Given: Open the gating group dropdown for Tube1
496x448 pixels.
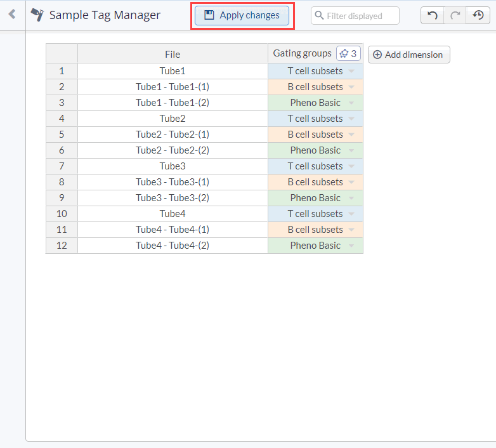Looking at the screenshot, I should point(351,71).
